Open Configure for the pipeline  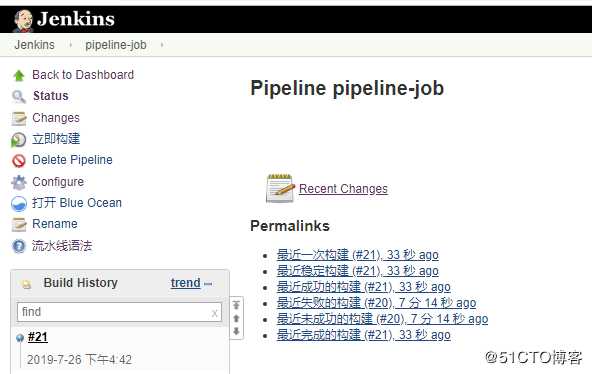point(58,182)
